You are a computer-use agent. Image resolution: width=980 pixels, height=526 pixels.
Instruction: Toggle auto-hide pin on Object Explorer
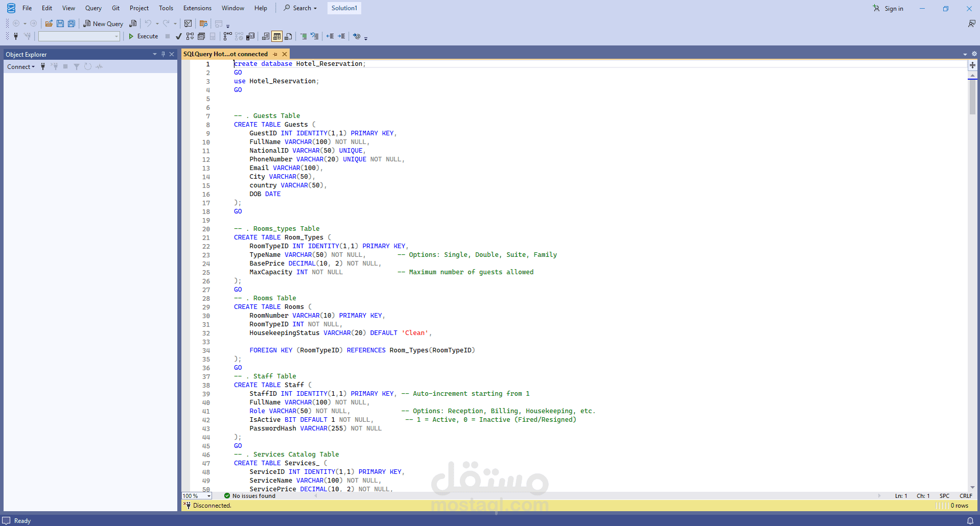click(x=164, y=54)
